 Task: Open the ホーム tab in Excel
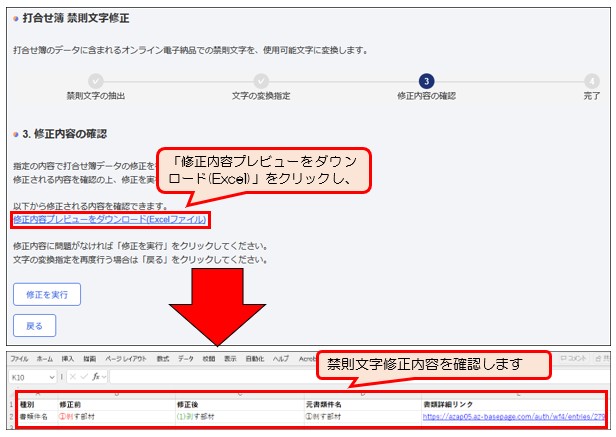point(45,359)
